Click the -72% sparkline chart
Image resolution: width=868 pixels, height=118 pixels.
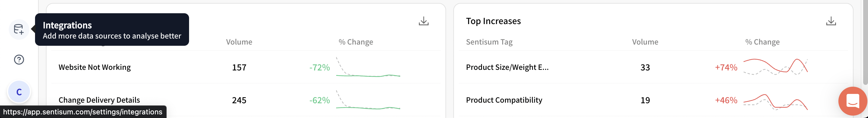pos(368,67)
